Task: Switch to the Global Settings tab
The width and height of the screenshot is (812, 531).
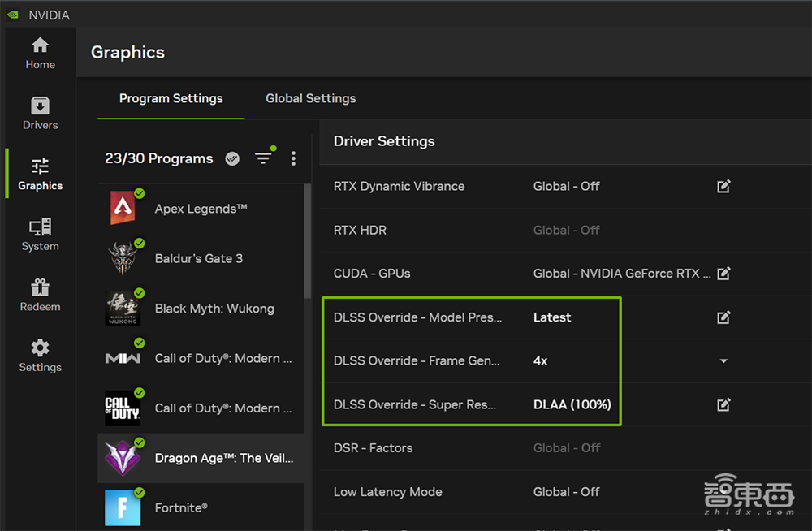Action: point(310,98)
